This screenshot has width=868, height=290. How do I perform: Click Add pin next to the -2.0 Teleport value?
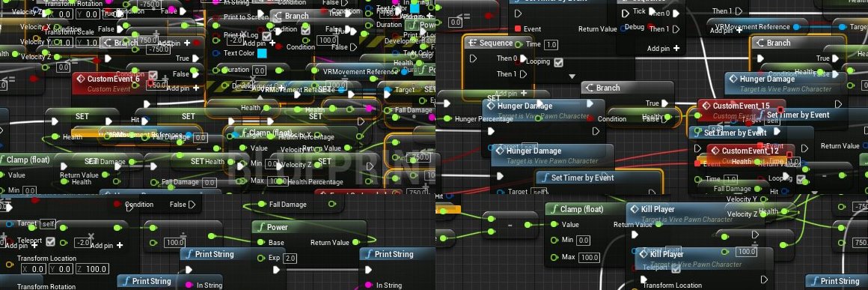(106, 246)
